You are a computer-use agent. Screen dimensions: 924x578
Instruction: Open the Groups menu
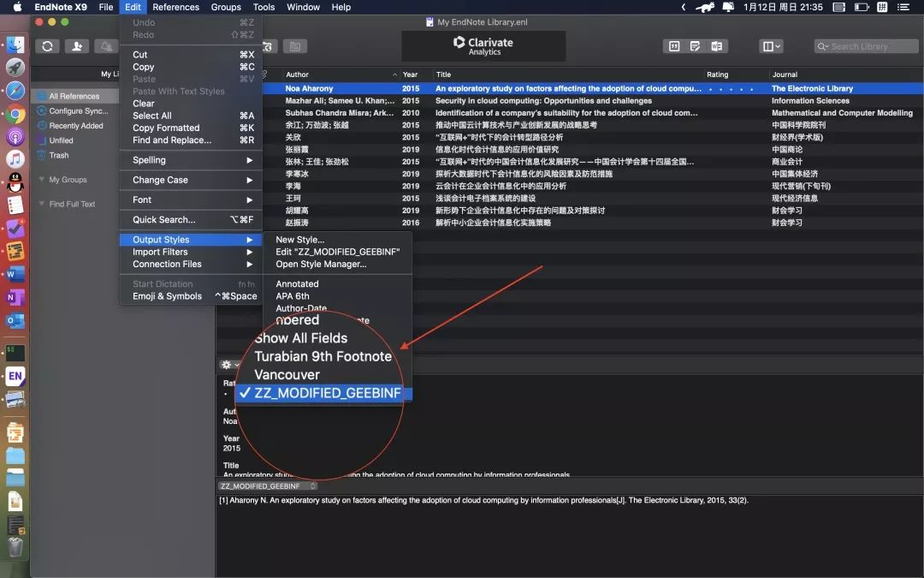[226, 7]
